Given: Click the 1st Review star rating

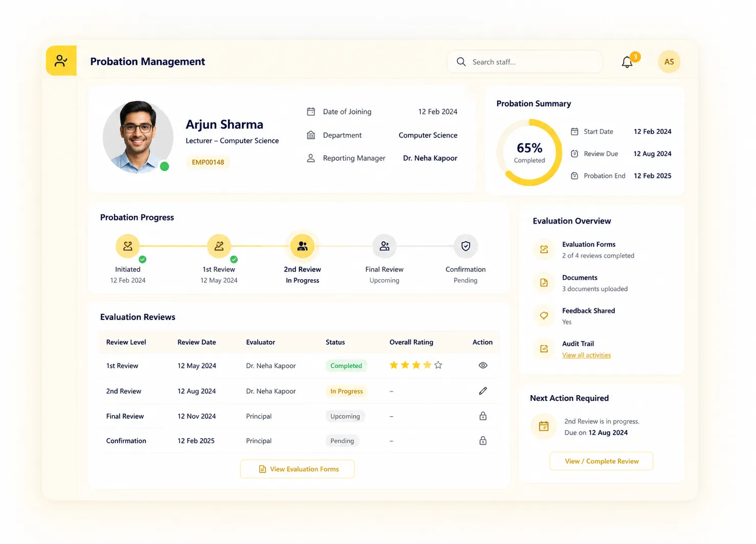Looking at the screenshot, I should click(416, 365).
